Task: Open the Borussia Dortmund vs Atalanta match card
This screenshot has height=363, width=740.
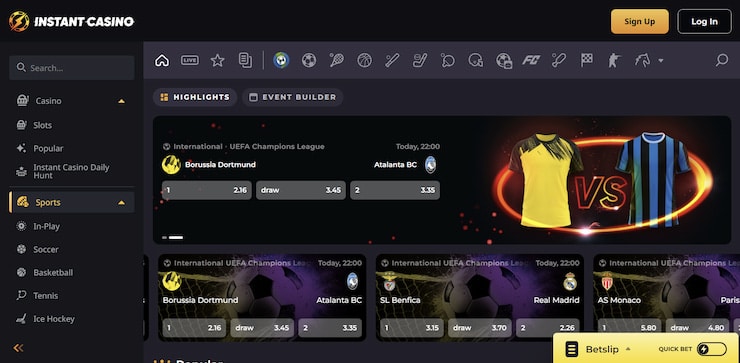Action: pos(262,297)
